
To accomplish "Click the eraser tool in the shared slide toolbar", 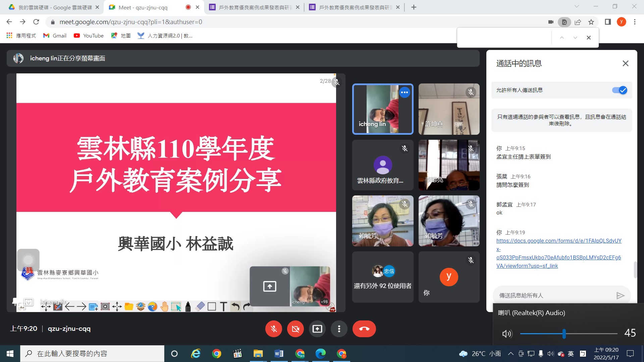I will pos(200,306).
